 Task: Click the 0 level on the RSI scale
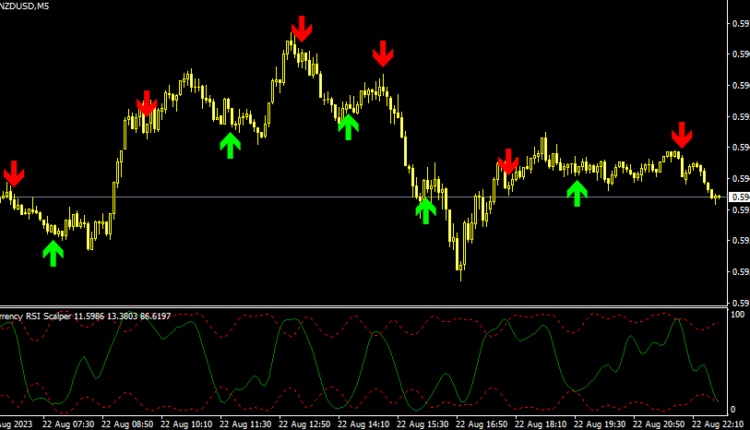pos(735,408)
